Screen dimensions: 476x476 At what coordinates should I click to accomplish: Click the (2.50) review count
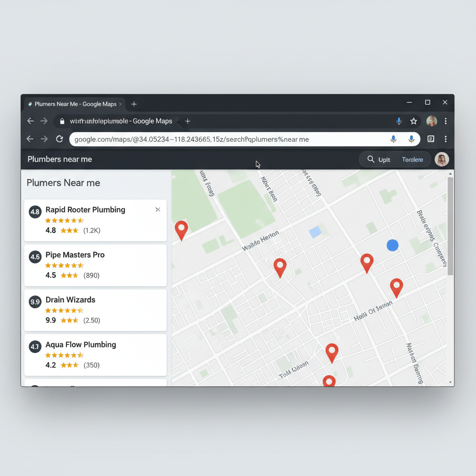[92, 320]
